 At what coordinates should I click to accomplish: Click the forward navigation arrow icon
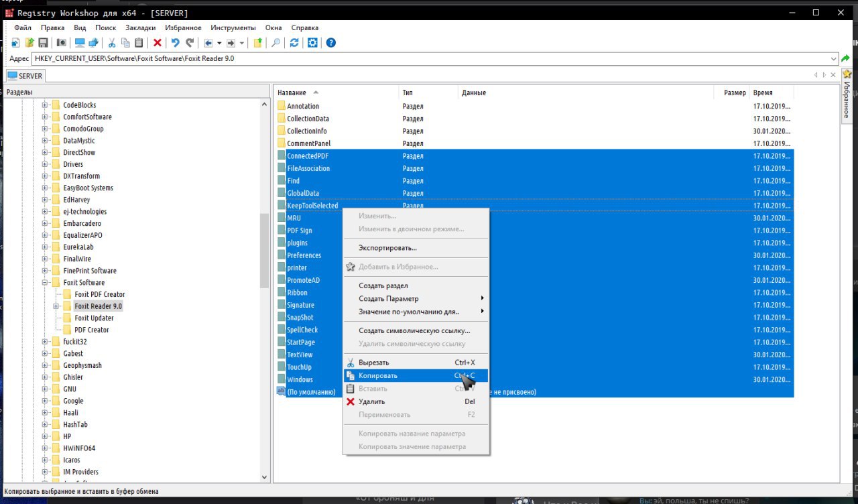point(231,43)
